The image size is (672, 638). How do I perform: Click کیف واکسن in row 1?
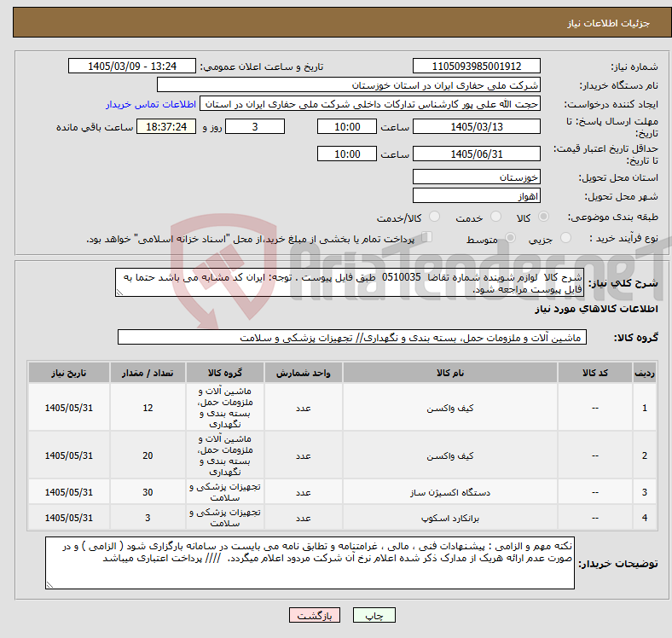[450, 408]
